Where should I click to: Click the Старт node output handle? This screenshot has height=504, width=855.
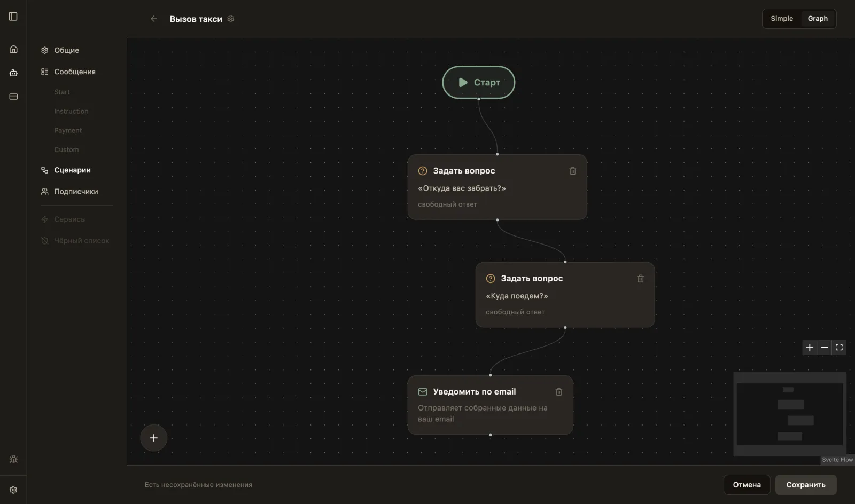tap(479, 99)
